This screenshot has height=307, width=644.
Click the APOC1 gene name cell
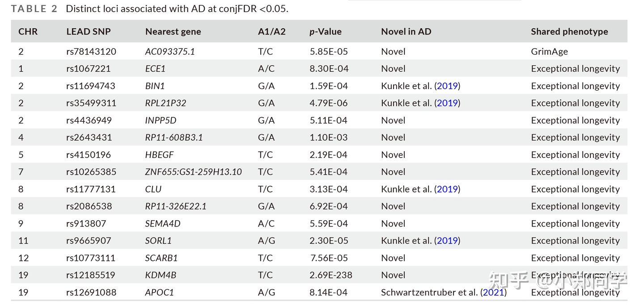(159, 292)
